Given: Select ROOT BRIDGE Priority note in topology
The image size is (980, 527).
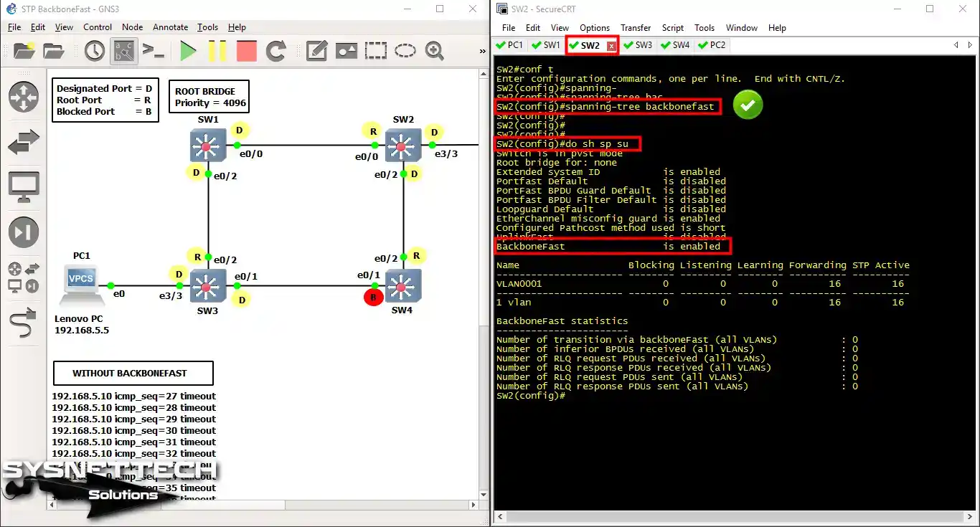Looking at the screenshot, I should [210, 97].
